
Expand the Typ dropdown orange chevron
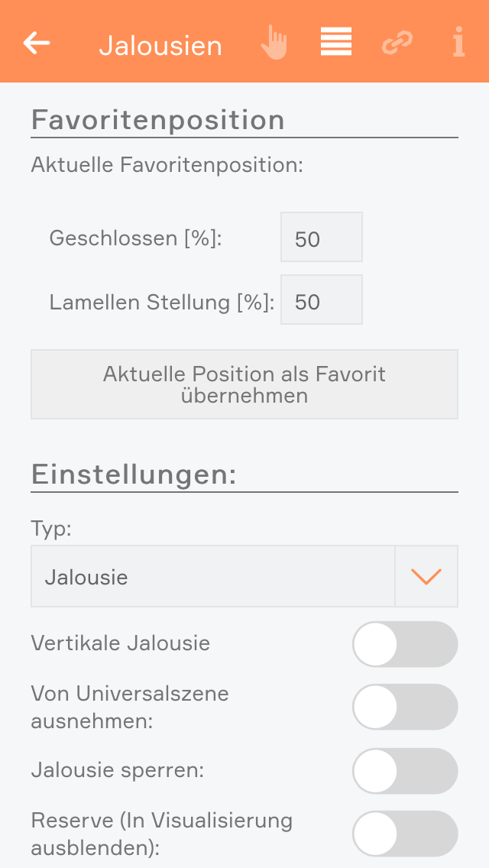(426, 577)
